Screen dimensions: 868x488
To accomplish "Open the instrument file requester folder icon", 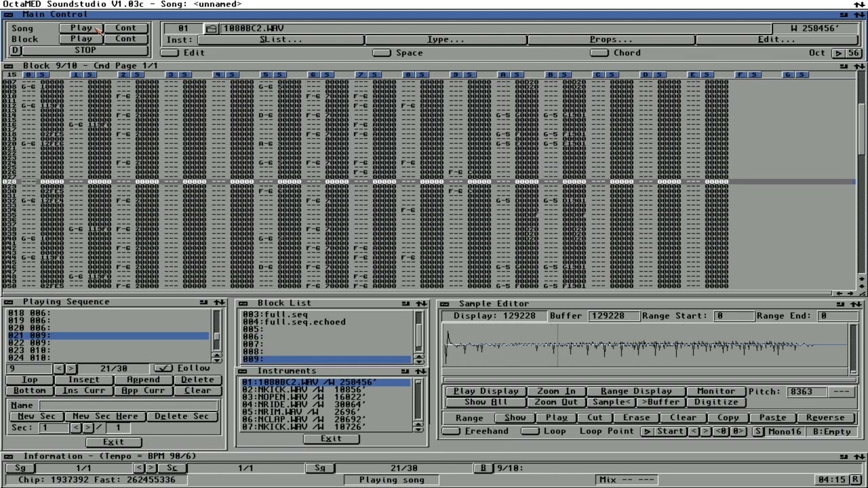I will (212, 28).
